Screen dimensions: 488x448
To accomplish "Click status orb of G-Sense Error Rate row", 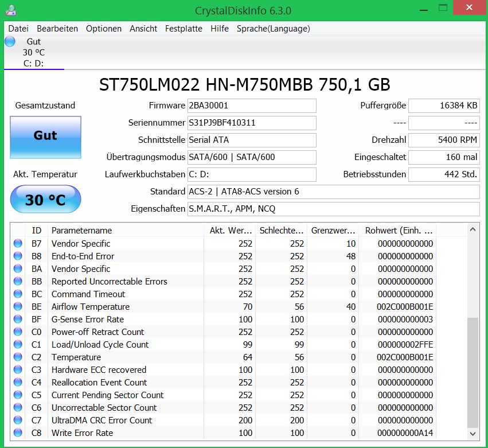I will (x=18, y=319).
